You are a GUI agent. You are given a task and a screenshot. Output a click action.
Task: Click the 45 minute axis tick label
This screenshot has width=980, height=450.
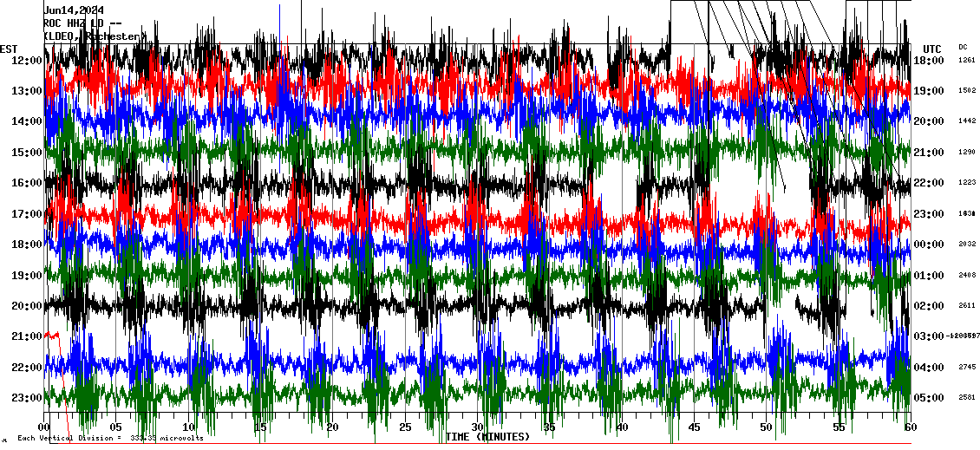tap(694, 427)
